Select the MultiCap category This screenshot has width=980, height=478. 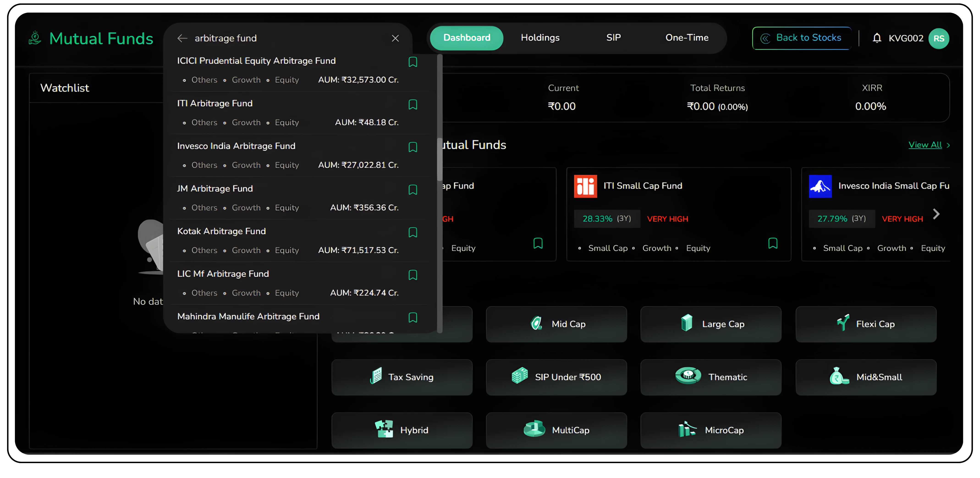click(x=556, y=431)
